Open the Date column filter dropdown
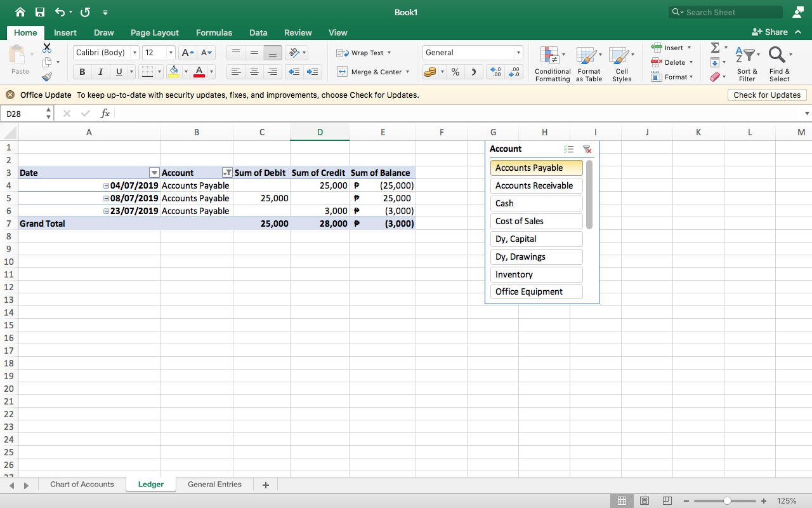Image resolution: width=812 pixels, height=508 pixels. 154,173
